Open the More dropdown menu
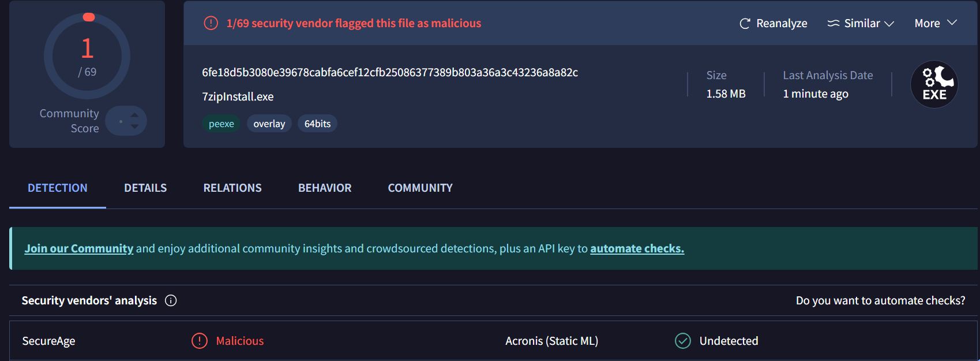980x361 pixels. click(x=935, y=23)
